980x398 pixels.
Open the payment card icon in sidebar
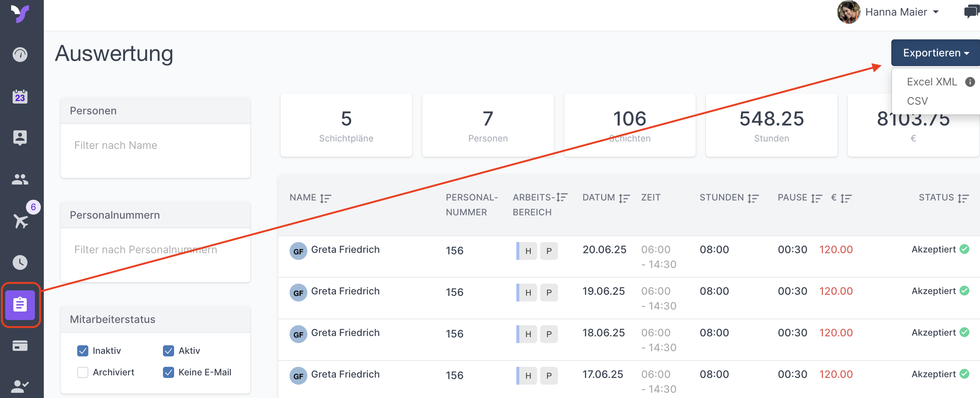point(20,346)
